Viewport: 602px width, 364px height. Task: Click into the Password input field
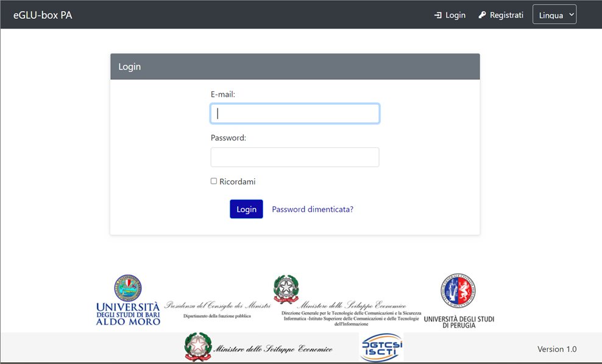tap(295, 157)
